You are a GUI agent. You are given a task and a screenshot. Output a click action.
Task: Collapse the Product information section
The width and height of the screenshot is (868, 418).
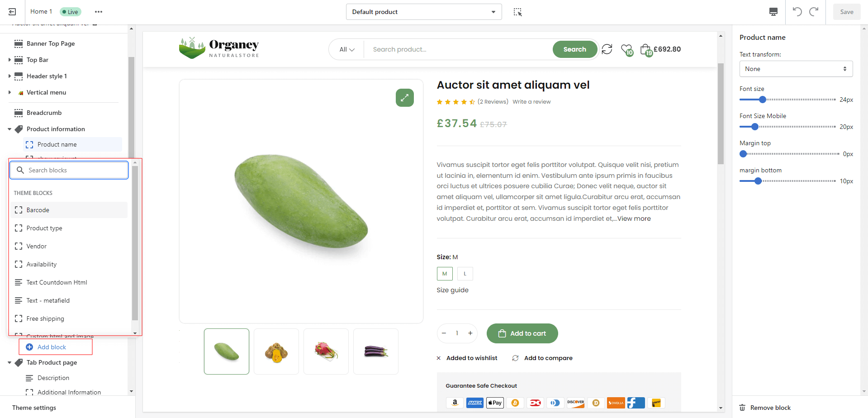[9, 129]
